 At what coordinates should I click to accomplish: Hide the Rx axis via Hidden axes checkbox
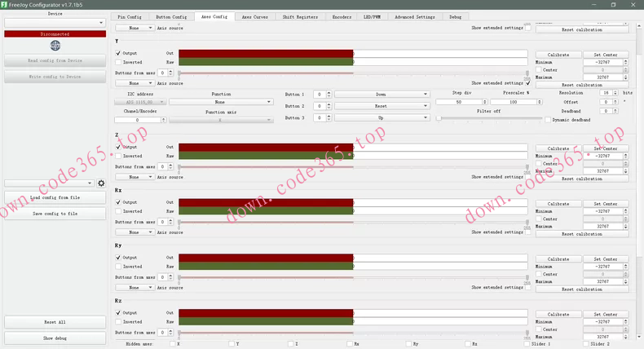(x=350, y=343)
